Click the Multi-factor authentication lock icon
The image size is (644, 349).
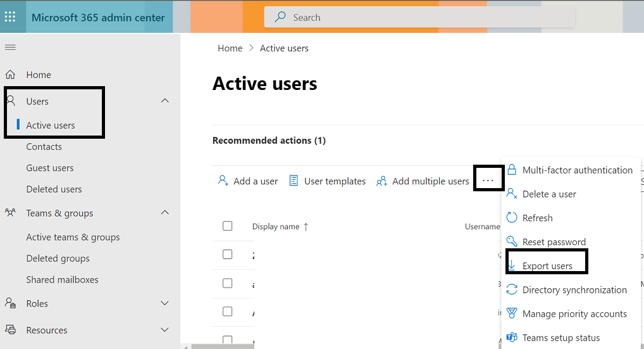pyautogui.click(x=512, y=169)
